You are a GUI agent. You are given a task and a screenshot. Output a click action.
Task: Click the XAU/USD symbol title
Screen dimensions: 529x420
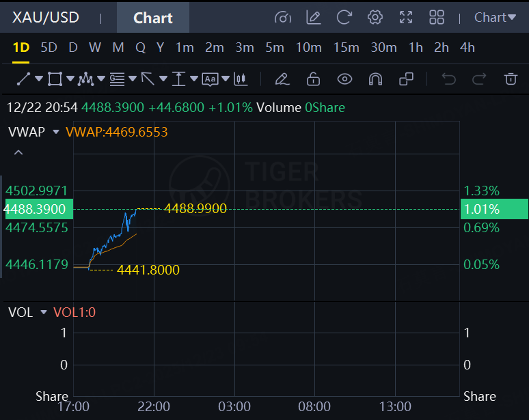coord(46,18)
